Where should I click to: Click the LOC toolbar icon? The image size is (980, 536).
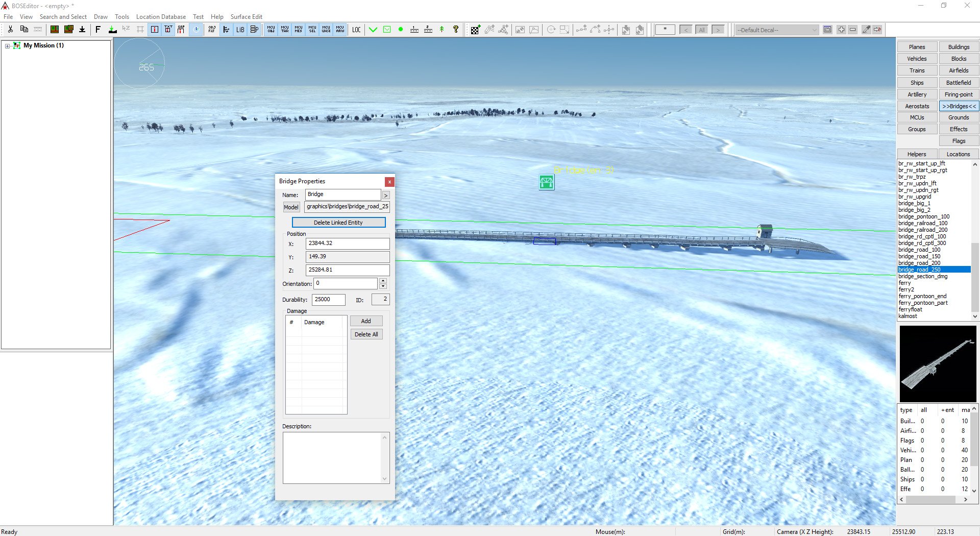356,30
